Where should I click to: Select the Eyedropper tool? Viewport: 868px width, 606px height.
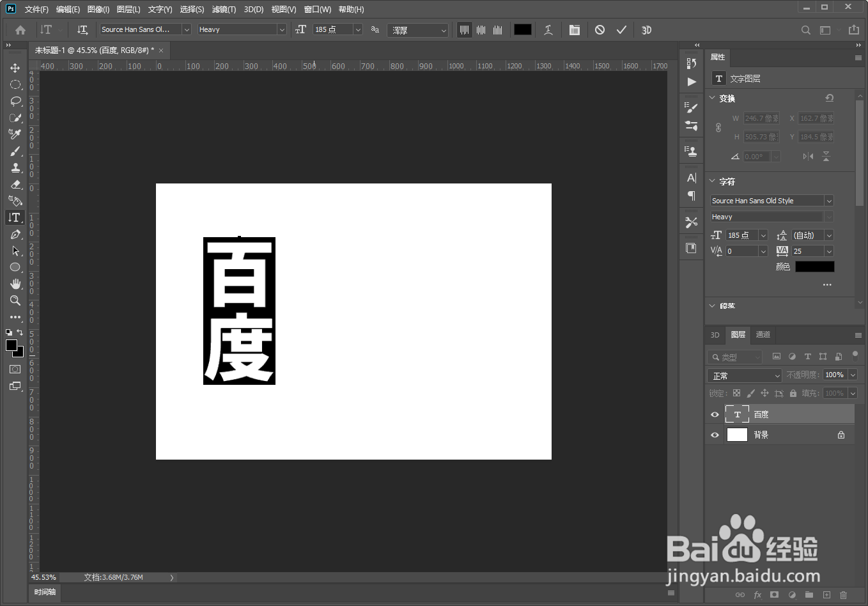(15, 134)
